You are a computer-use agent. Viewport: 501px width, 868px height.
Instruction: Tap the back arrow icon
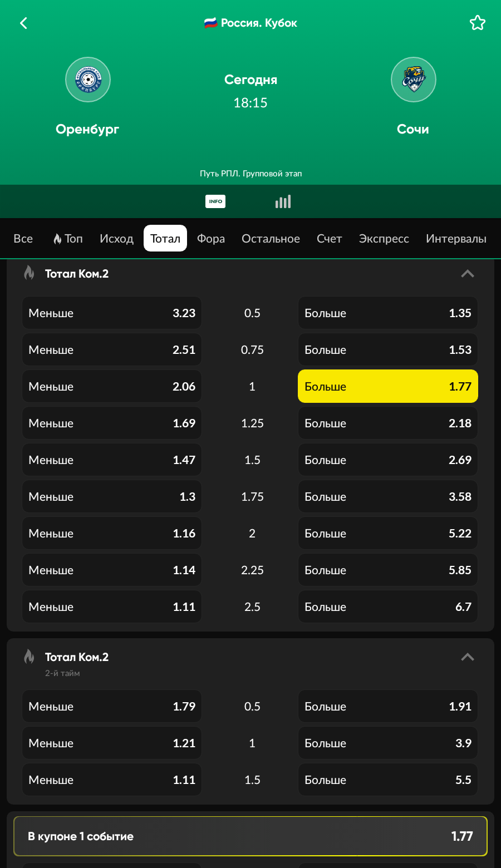pyautogui.click(x=23, y=23)
